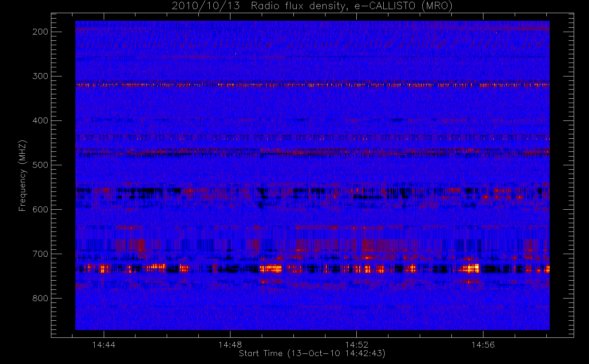Click the 200 frequency tick label

(40, 32)
